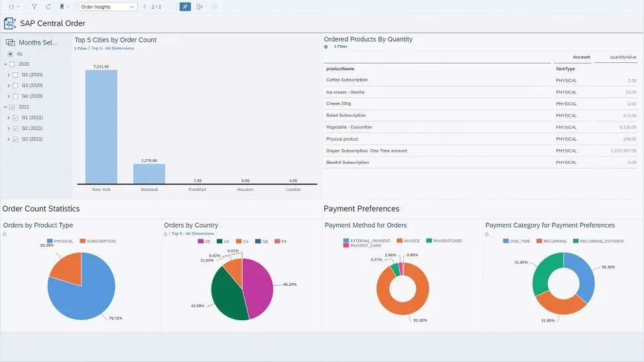The width and height of the screenshot is (644, 362).
Task: Click the refresh icon in toolbar
Action: coord(48,7)
